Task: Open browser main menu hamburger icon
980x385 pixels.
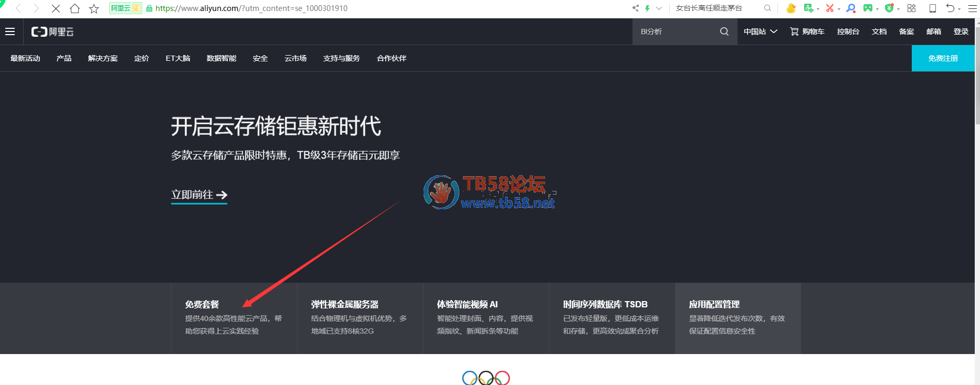Action: click(973, 8)
